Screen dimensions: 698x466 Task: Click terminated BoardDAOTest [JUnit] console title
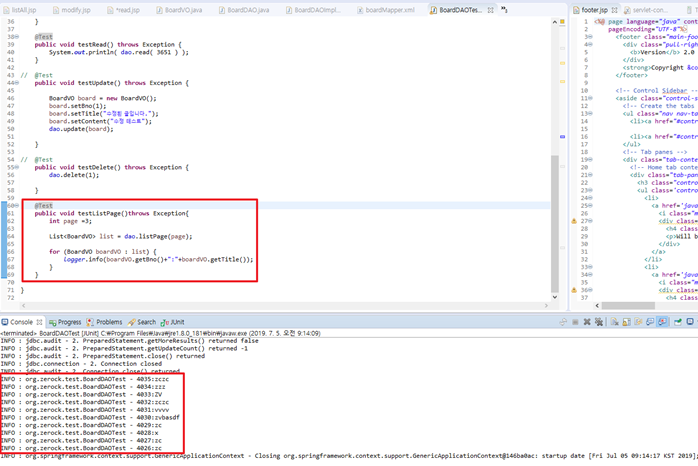pyautogui.click(x=160, y=333)
